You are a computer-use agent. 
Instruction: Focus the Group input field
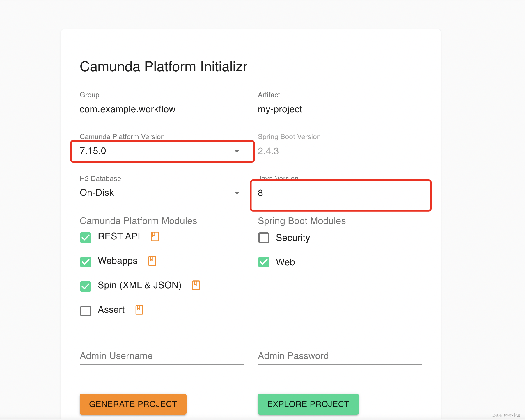(162, 109)
